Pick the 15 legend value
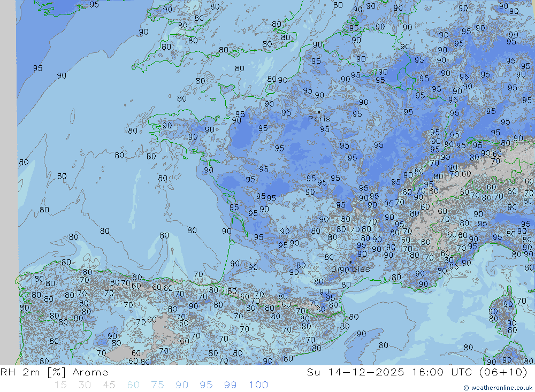Screen dimensions: 535x392 (60, 385)
